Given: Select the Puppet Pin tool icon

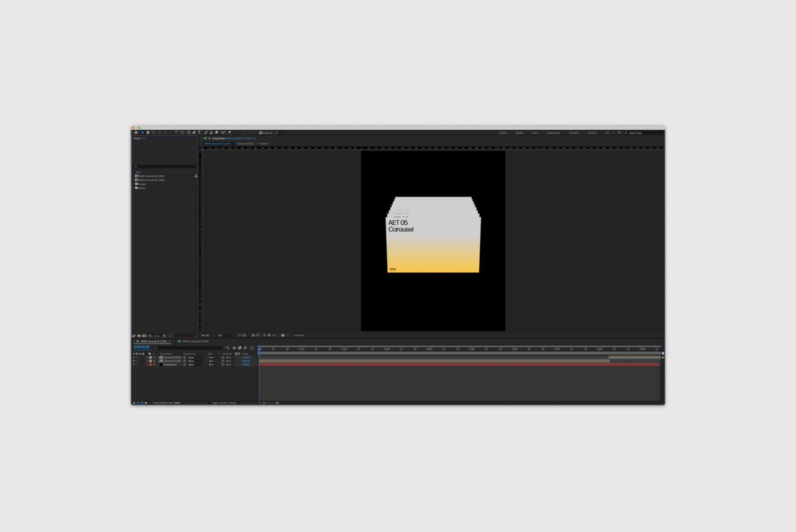Looking at the screenshot, I should [229, 132].
